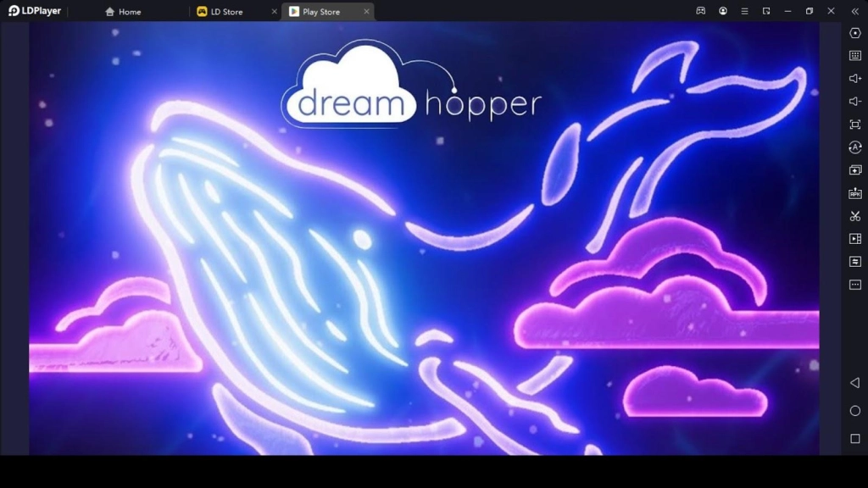Toggle fullscreen mode in the sidebar
868x488 pixels.
[x=854, y=125]
